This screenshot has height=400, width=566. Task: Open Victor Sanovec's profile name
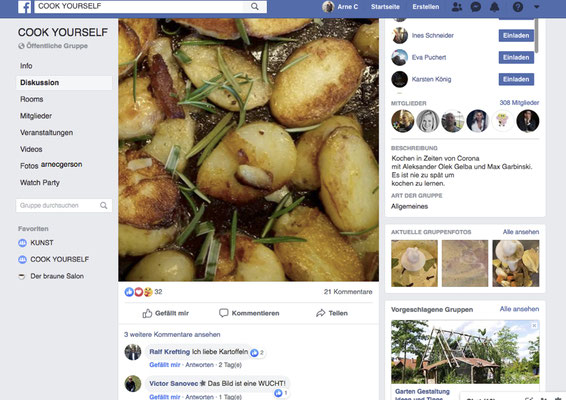[x=174, y=383]
